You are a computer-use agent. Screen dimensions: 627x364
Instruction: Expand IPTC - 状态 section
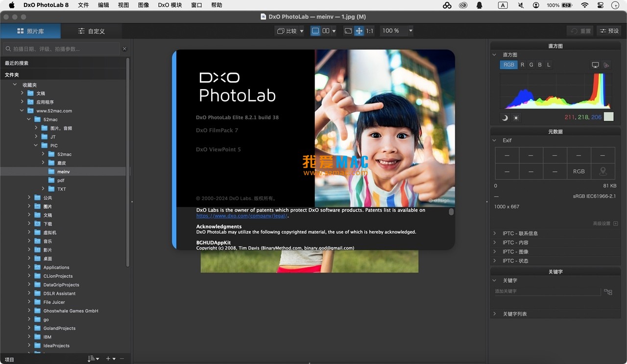click(495, 261)
